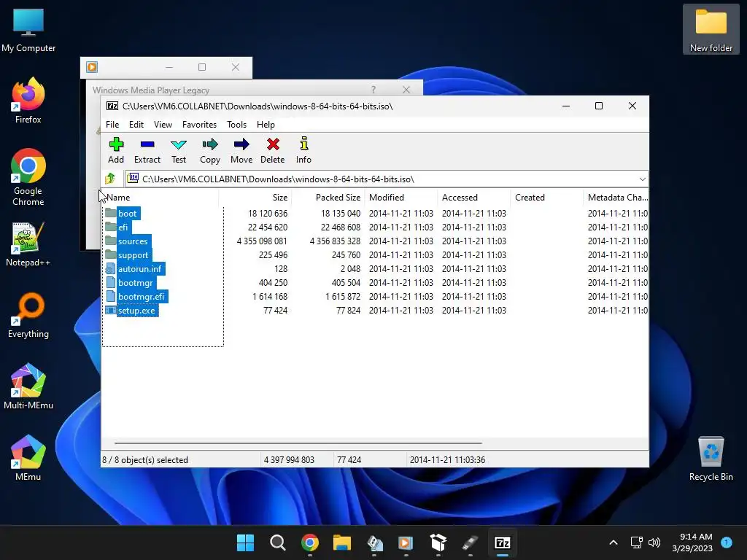
Task: Click the Move toolbar icon
Action: [241, 150]
